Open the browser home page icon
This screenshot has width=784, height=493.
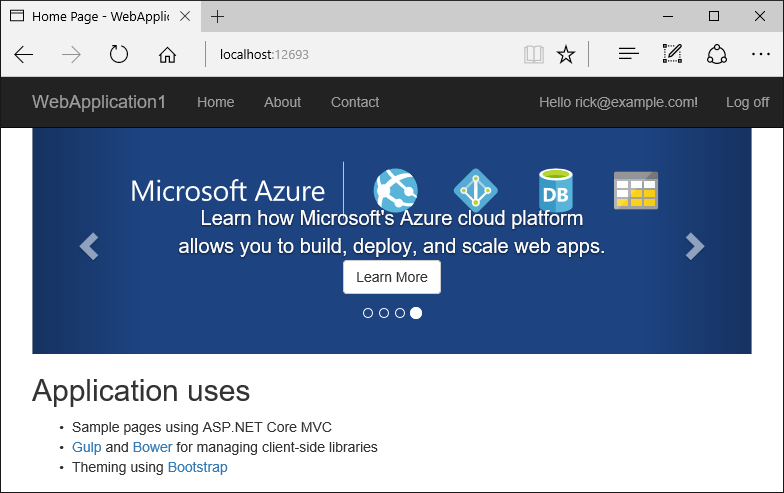coord(168,54)
